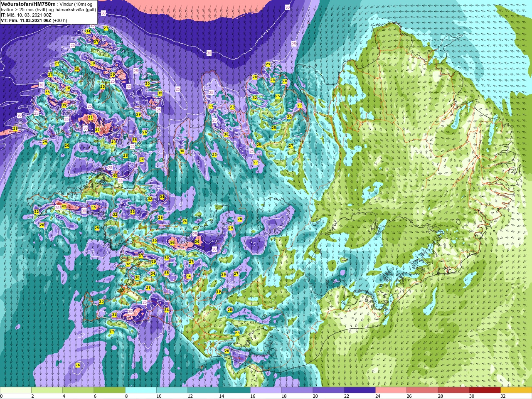This screenshot has height=399, width=532.
Task: Click the legend scale value "0"
Action: pyautogui.click(x=2, y=396)
